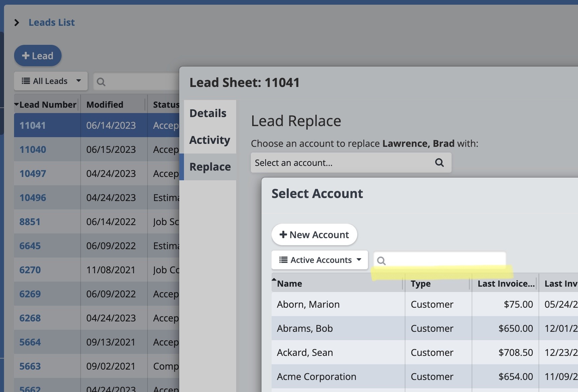Select the Replace tab
Viewport: 578px width, 392px height.
(210, 167)
